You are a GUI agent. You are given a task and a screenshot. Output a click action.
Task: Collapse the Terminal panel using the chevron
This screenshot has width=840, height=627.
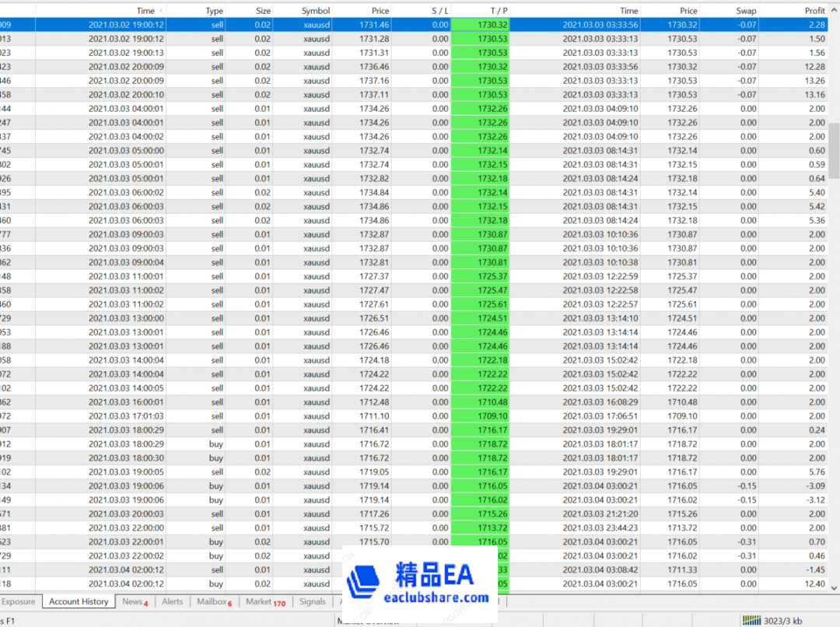[x=835, y=10]
